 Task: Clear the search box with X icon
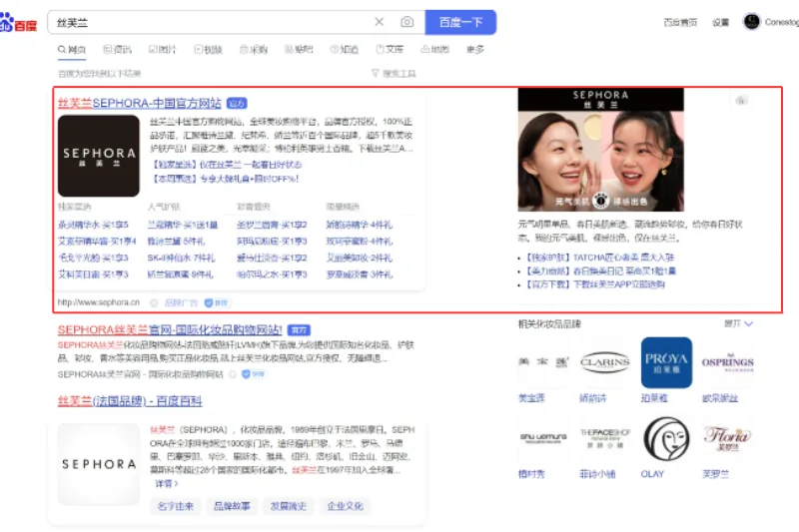click(x=380, y=22)
